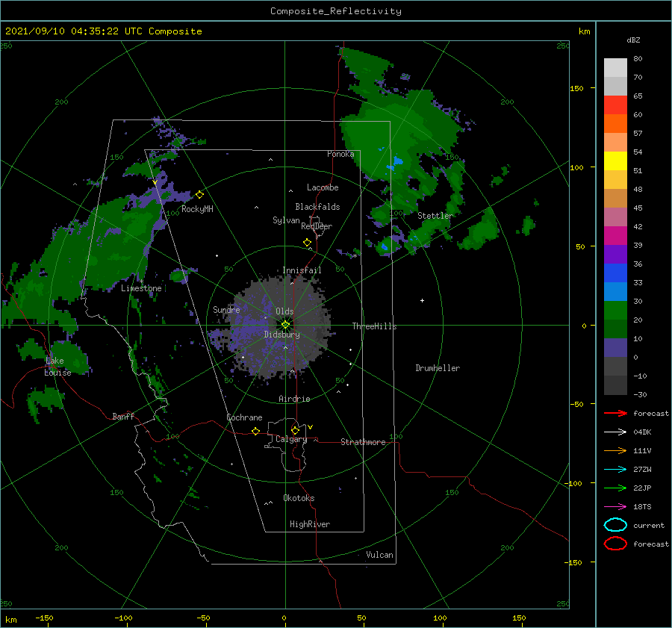Screen dimensions: 672x628
Task: Select the bright green 30 dBZ swatch
Action: point(615,310)
